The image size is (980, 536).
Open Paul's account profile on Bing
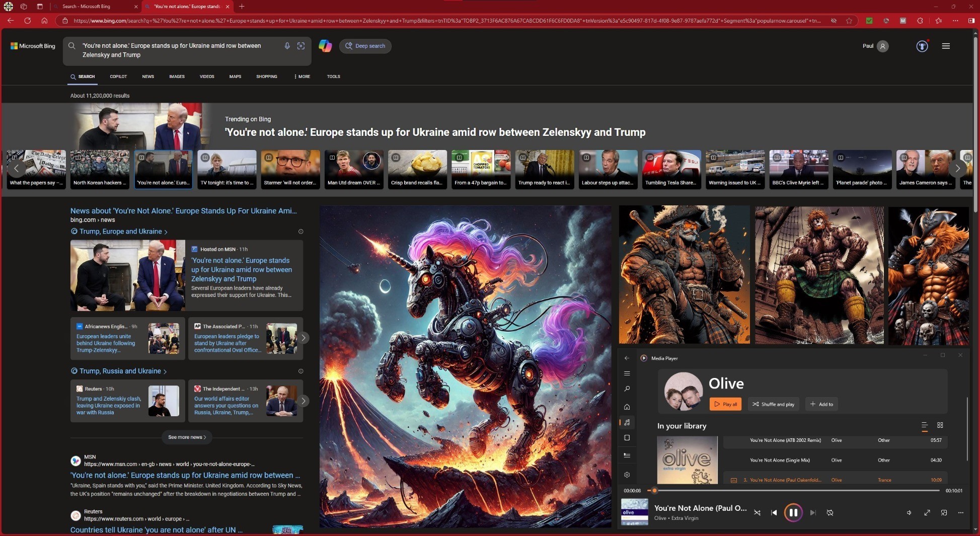click(x=876, y=46)
